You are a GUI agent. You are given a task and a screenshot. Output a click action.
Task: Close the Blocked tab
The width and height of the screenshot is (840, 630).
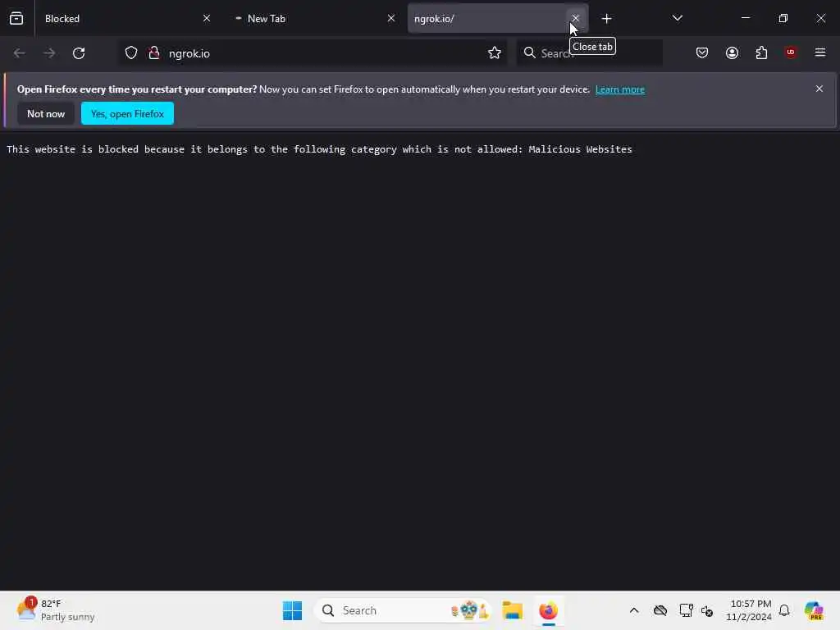click(x=206, y=19)
